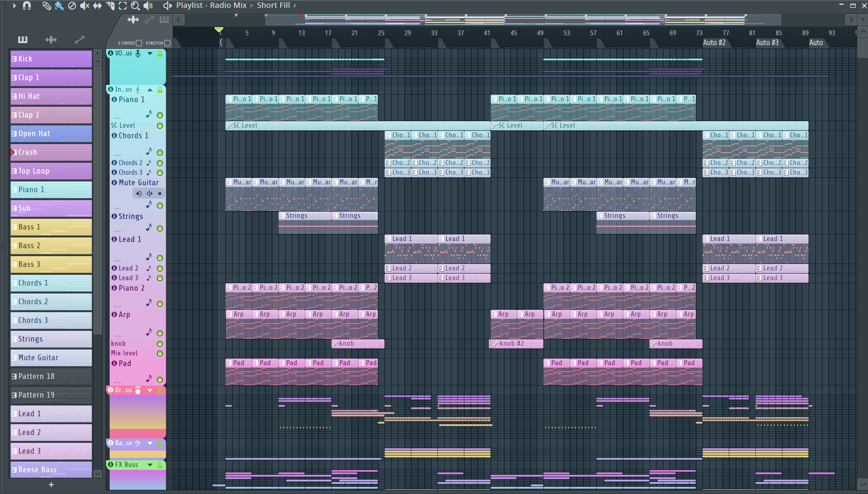868x494 pixels.
Task: Collapse the Ba..ss bass group
Action: point(150,443)
